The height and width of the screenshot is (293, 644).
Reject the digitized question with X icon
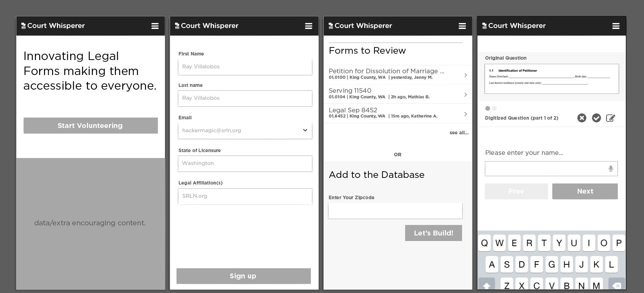point(581,118)
